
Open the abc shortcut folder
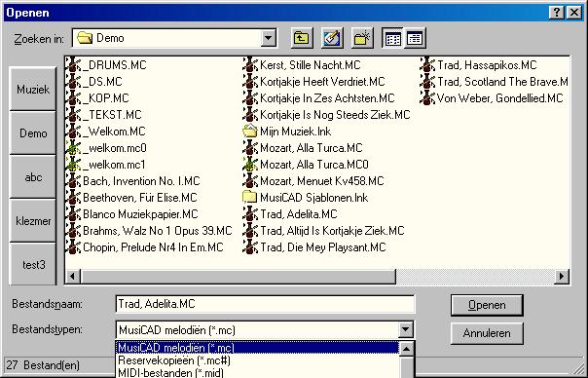pos(33,177)
